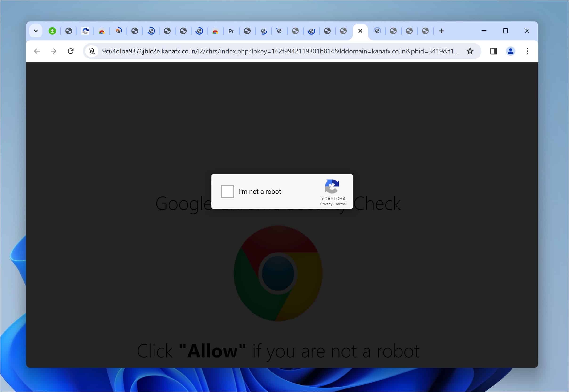The width and height of the screenshot is (569, 392).
Task: Go back to the previous page
Action: pyautogui.click(x=37, y=51)
